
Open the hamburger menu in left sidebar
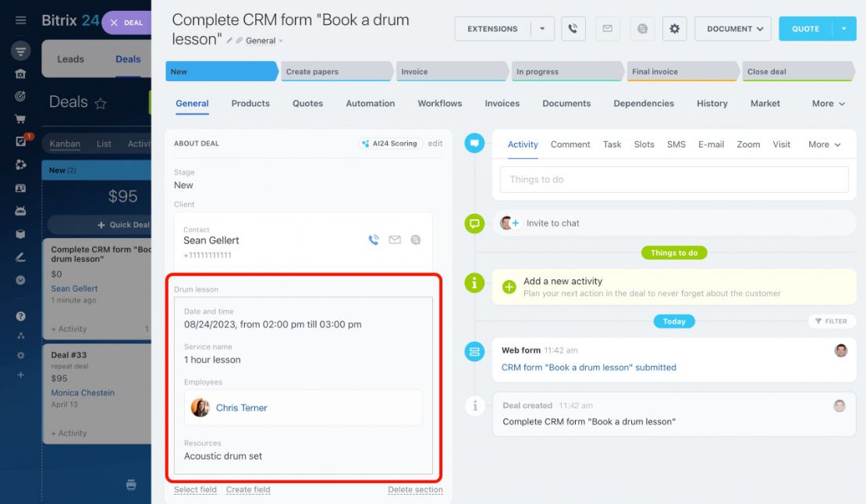[x=20, y=20]
